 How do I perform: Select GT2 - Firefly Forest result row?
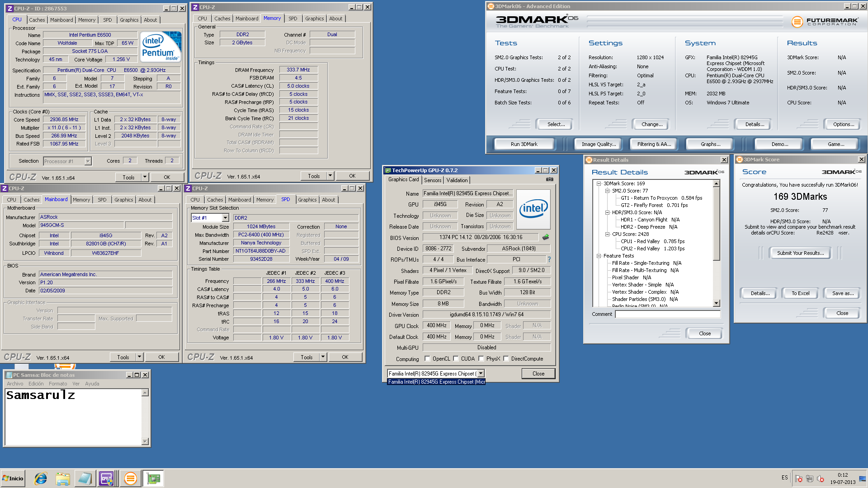(654, 205)
